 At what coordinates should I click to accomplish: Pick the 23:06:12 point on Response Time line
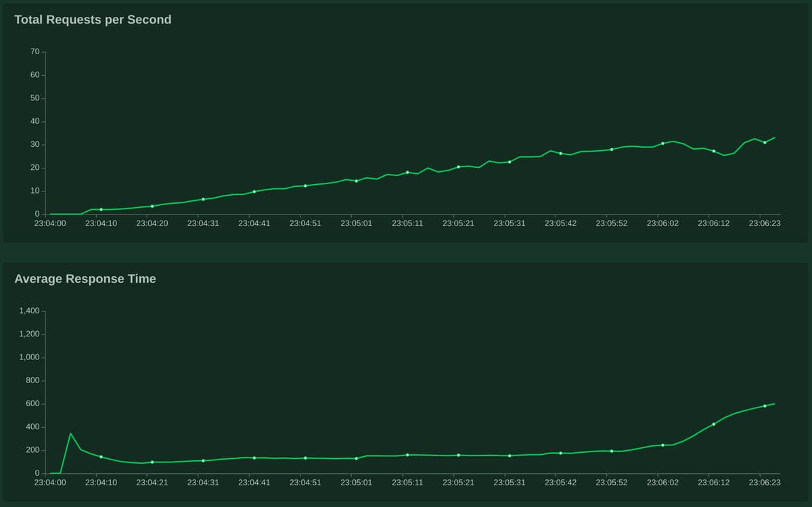click(714, 424)
